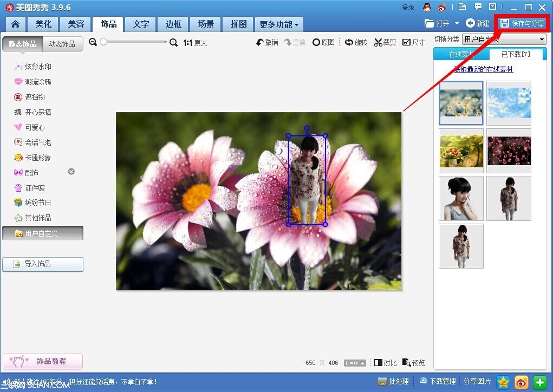Click the 保存与分享 button
The image size is (553, 392).
click(x=522, y=23)
